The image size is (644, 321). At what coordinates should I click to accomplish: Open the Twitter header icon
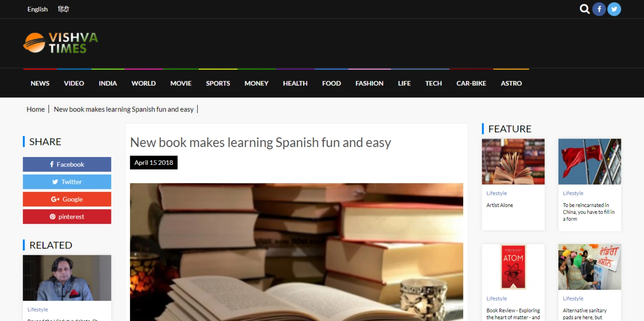[x=614, y=9]
